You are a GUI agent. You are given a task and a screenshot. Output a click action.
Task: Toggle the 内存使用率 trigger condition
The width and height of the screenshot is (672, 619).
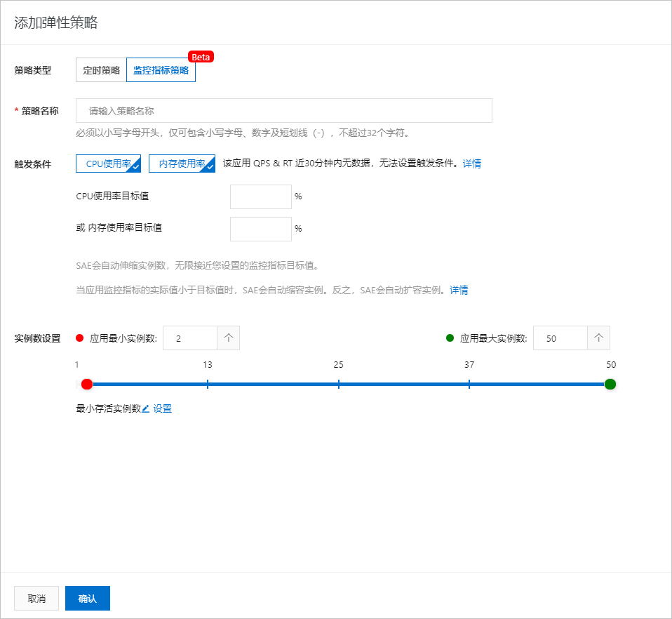[182, 164]
